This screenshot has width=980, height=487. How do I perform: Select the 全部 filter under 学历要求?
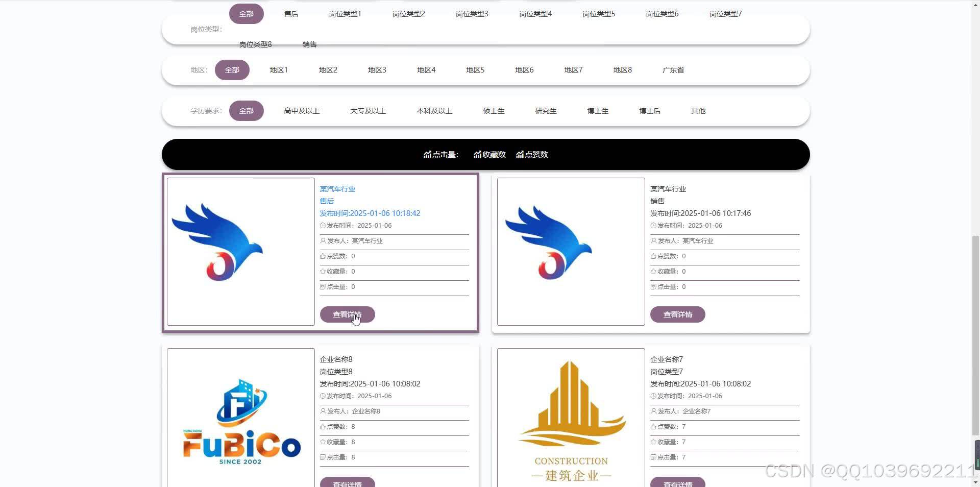pos(247,110)
